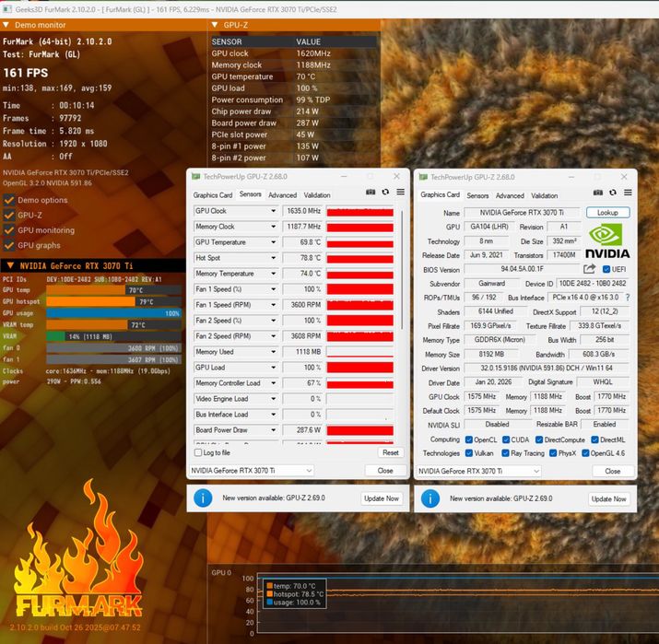
Task: Click FurMark app icon in title bar
Action: click(6, 9)
